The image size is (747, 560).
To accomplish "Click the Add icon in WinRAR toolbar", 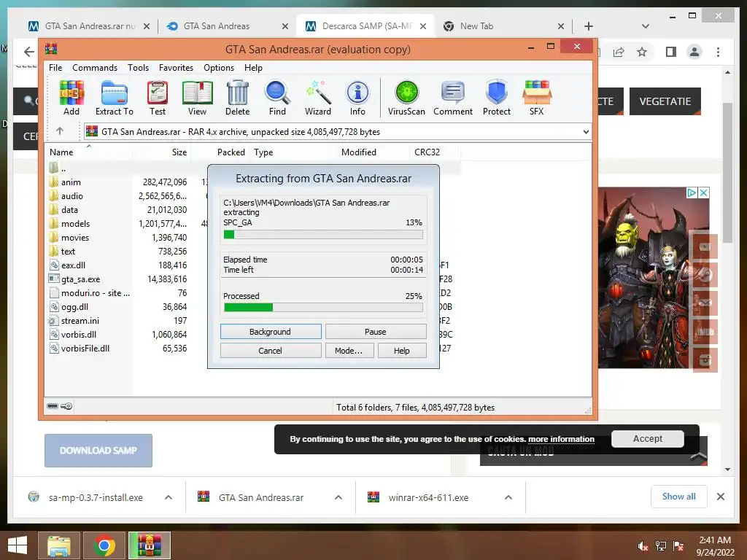I will click(x=71, y=98).
